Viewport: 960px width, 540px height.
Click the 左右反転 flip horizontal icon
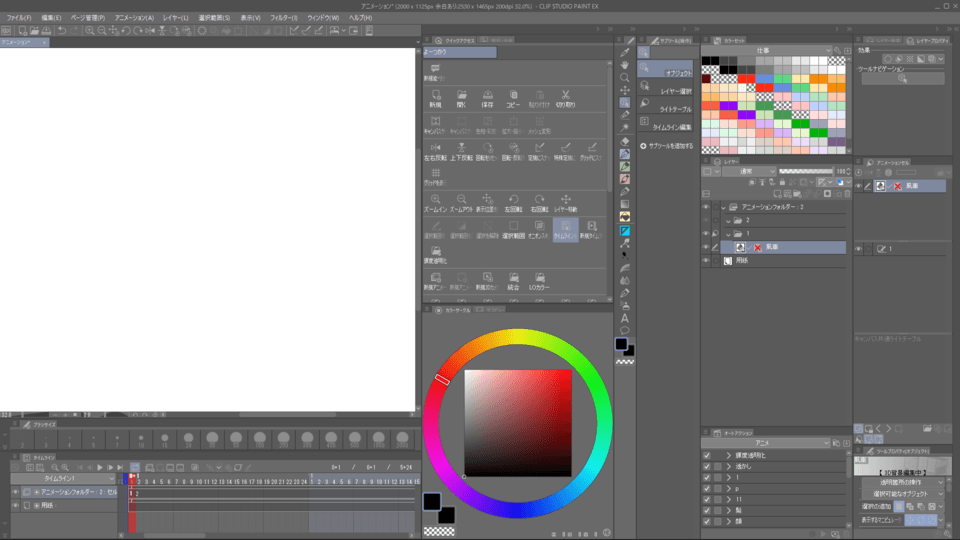pos(435,151)
